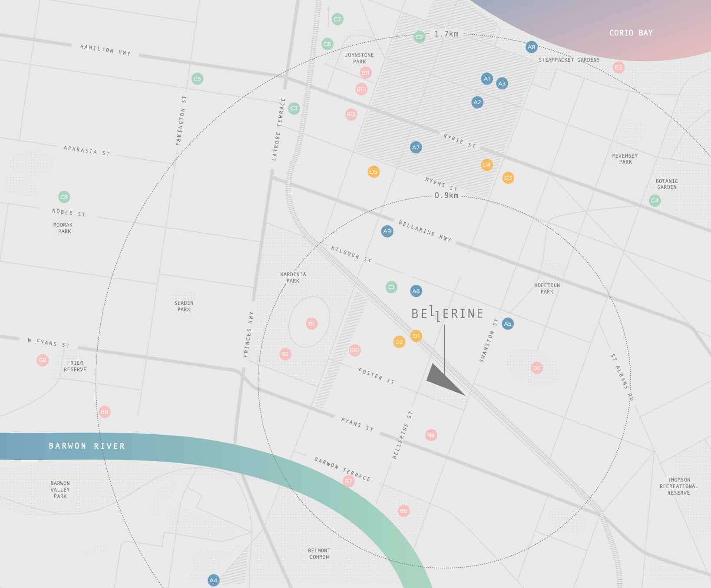Select the pink B3 marker near Corio Bay
The width and height of the screenshot is (711, 588).
tap(618, 67)
